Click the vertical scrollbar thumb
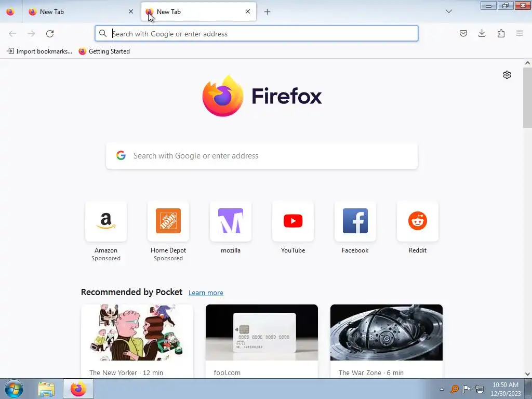532x399 pixels. [527, 98]
